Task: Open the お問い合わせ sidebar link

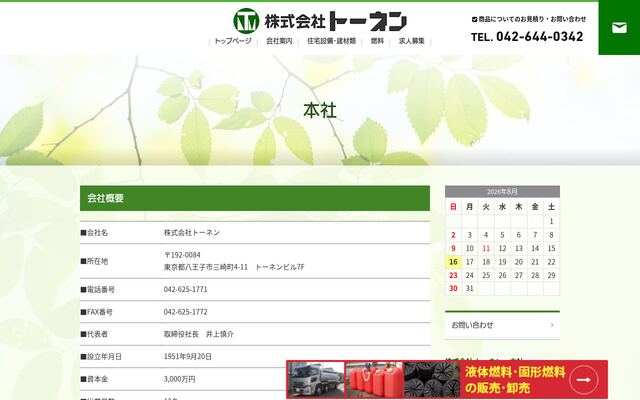Action: [x=502, y=325]
